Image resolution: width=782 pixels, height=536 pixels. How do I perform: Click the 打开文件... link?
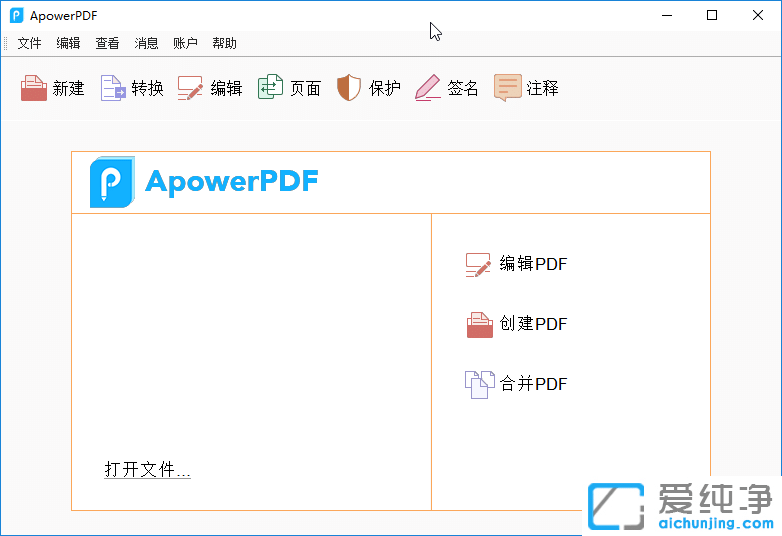148,469
